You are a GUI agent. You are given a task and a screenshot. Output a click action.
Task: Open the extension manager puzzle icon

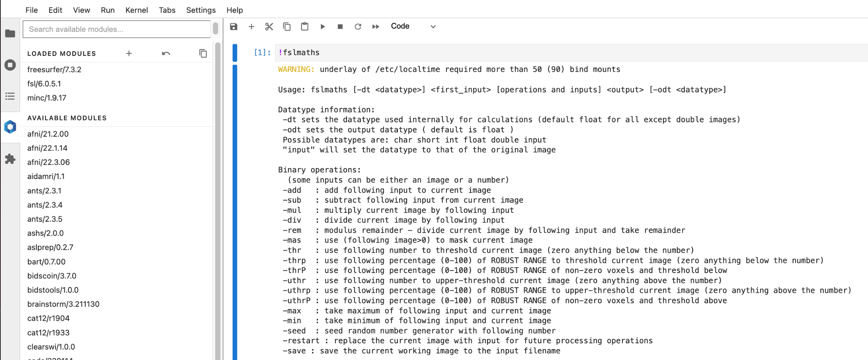[x=10, y=159]
